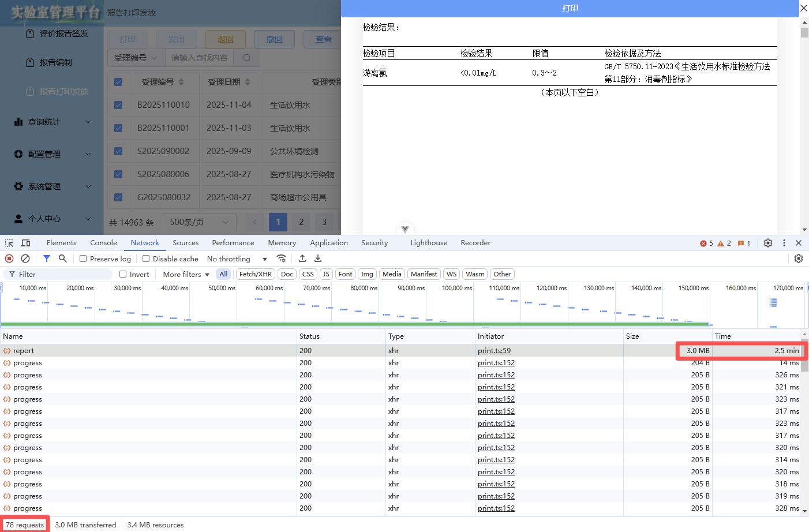Viewport: 809px width, 532px height.
Task: Select the Inspect element tool
Action: pos(9,243)
